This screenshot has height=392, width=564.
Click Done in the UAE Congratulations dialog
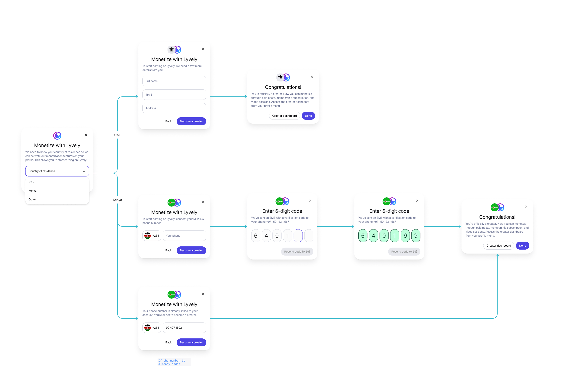click(308, 116)
